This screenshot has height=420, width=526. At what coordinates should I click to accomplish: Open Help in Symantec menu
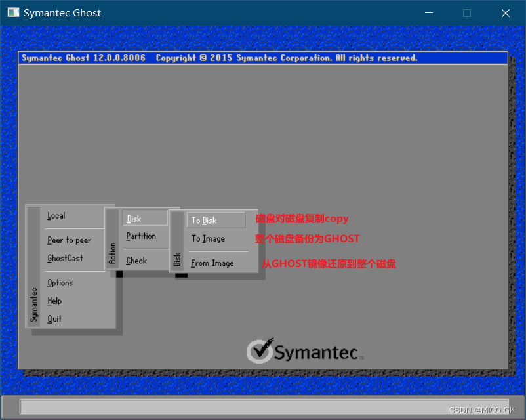pos(54,301)
